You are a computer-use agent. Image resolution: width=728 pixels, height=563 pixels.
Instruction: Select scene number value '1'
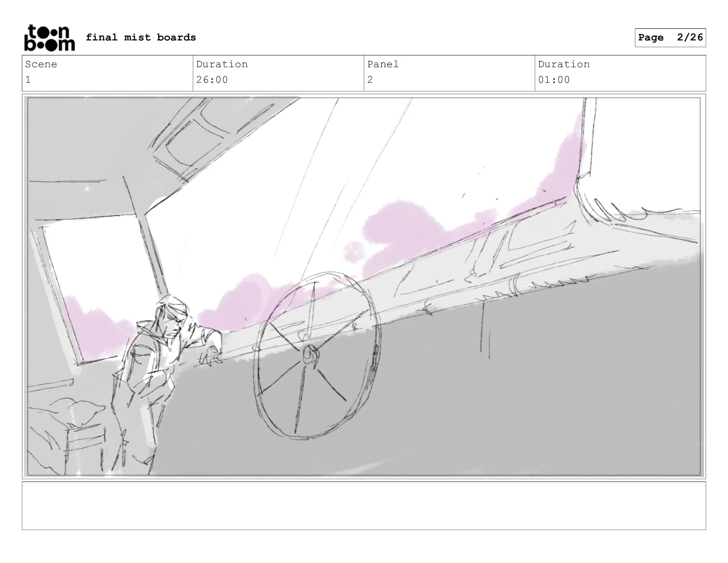click(28, 80)
